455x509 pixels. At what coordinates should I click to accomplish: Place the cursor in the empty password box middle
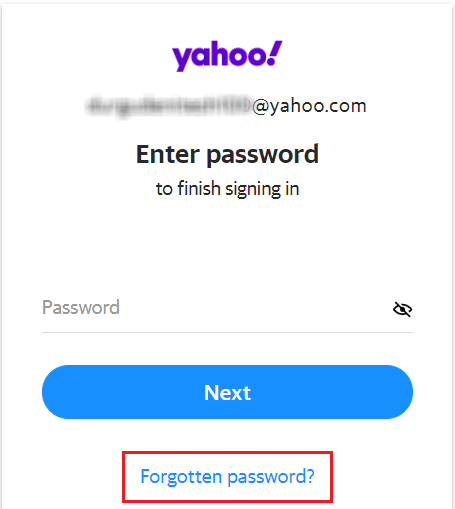(x=227, y=308)
